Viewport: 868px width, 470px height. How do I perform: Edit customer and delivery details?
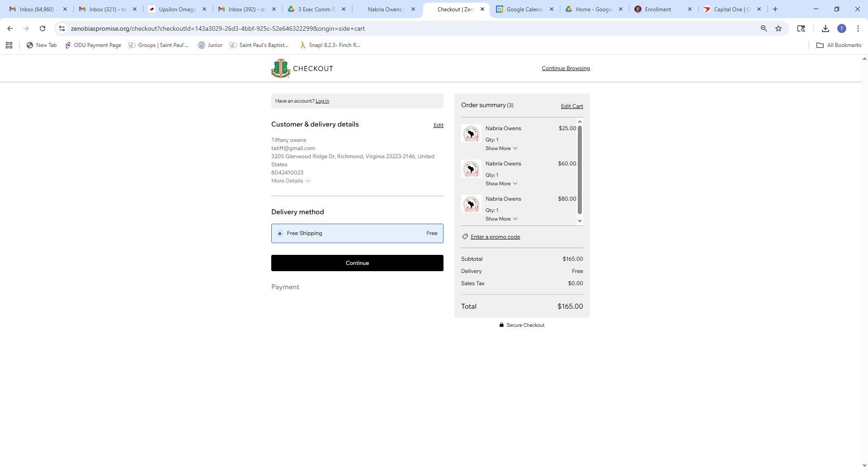click(438, 125)
